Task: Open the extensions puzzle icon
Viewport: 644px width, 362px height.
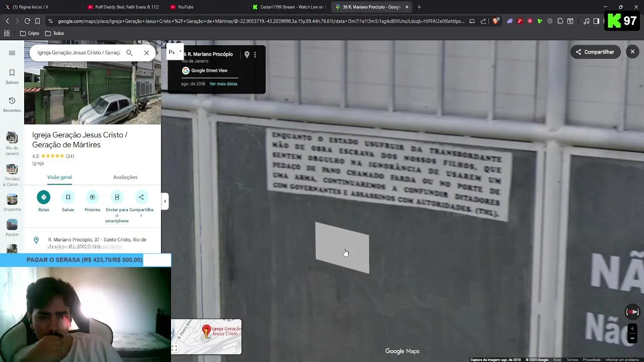Action: 560,21
